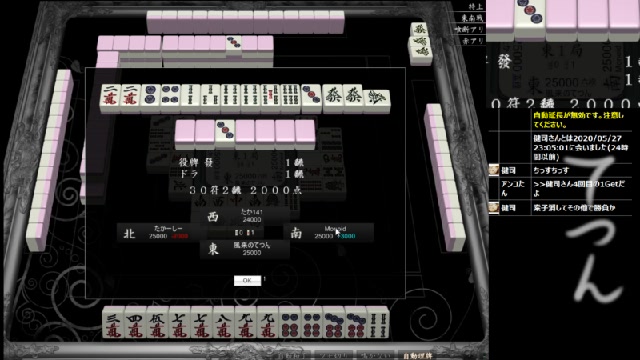The image size is (640, 360).
Task: Click the south player Mozoid score panel
Action: 329,233
